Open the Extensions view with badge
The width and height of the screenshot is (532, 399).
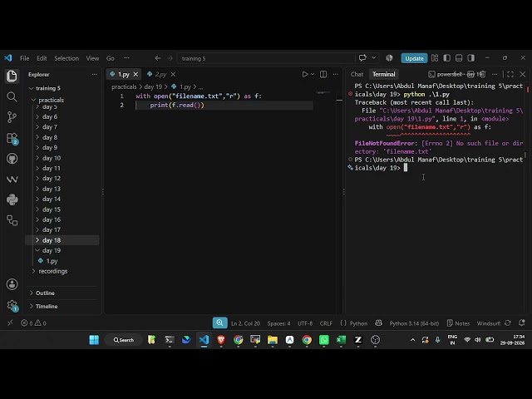coord(12,139)
